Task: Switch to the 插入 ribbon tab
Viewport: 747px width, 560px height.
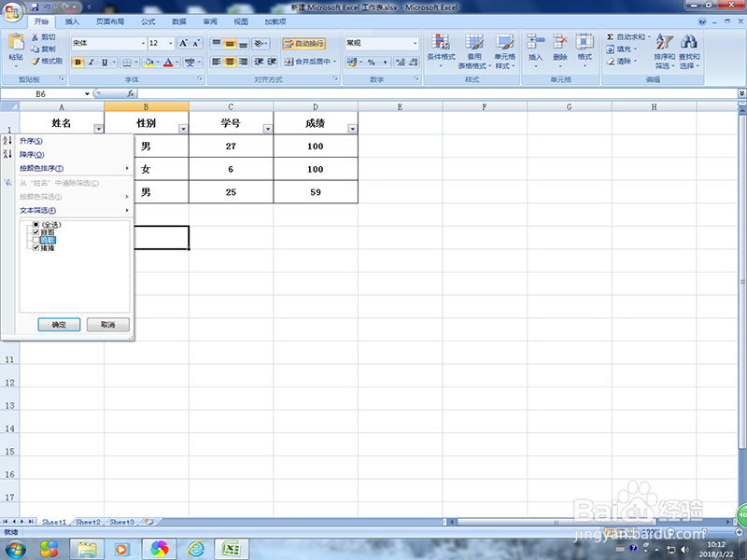Action: (72, 21)
